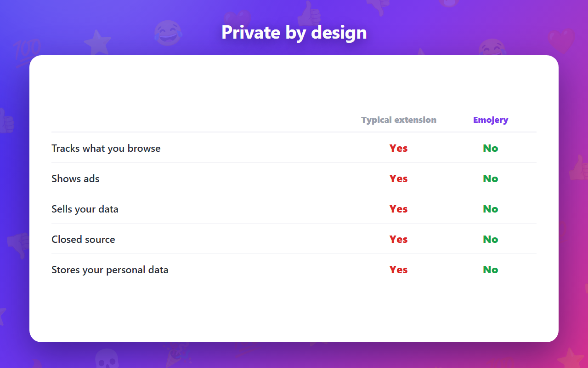588x368 pixels.
Task: Click red 'Yes' in Shows ads row
Action: (x=399, y=178)
